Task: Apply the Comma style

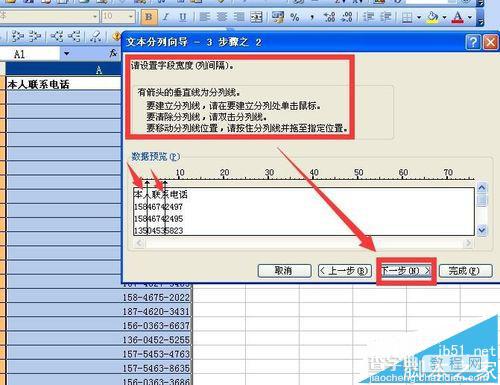Action: (312, 17)
